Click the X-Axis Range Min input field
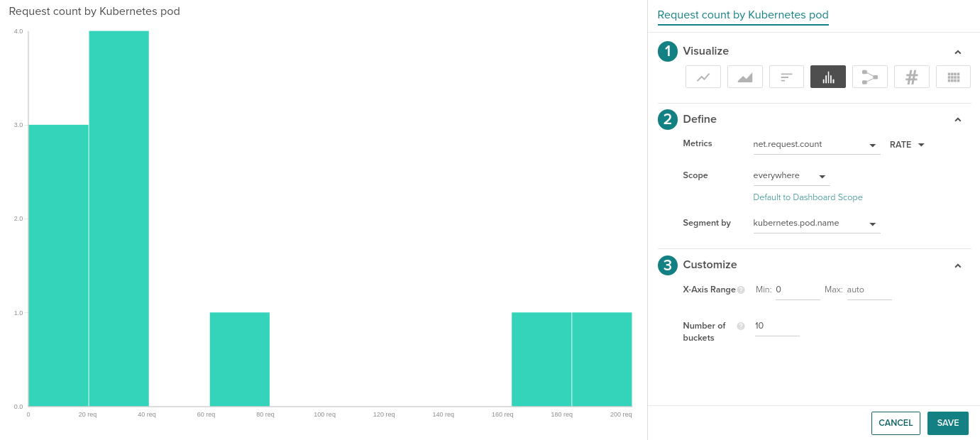Screen dimensions: 980x440 click(796, 290)
